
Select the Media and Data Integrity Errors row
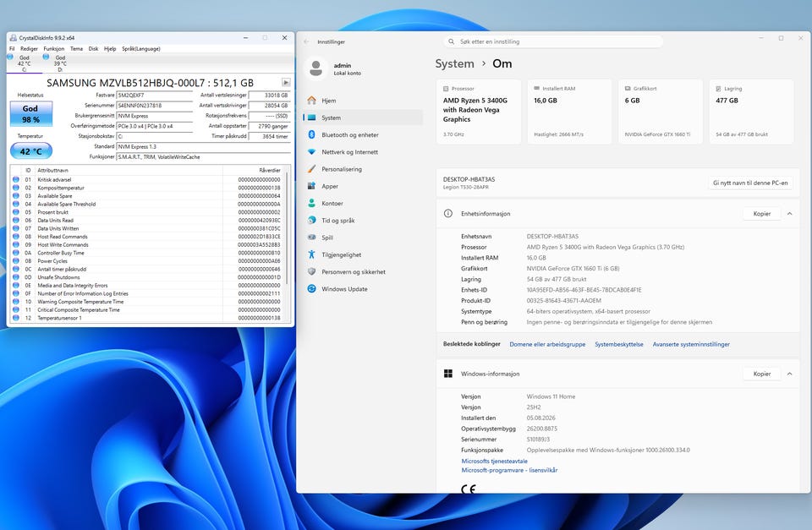point(147,285)
